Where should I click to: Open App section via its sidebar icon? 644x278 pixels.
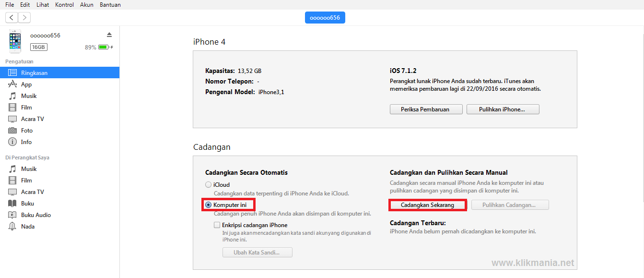coord(12,85)
